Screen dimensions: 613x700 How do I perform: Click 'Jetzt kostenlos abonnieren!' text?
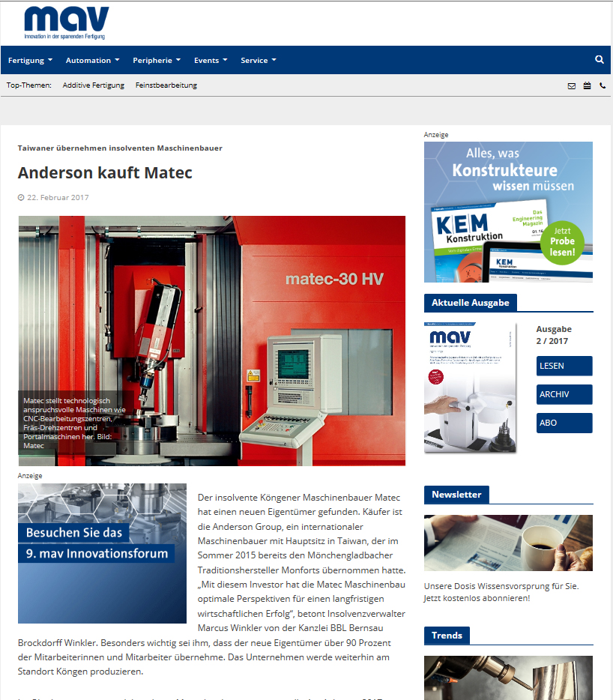tap(477, 598)
